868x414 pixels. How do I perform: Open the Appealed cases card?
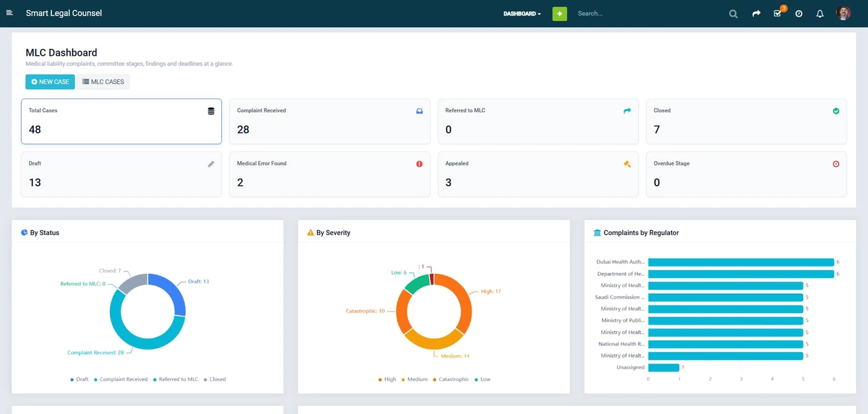click(538, 175)
